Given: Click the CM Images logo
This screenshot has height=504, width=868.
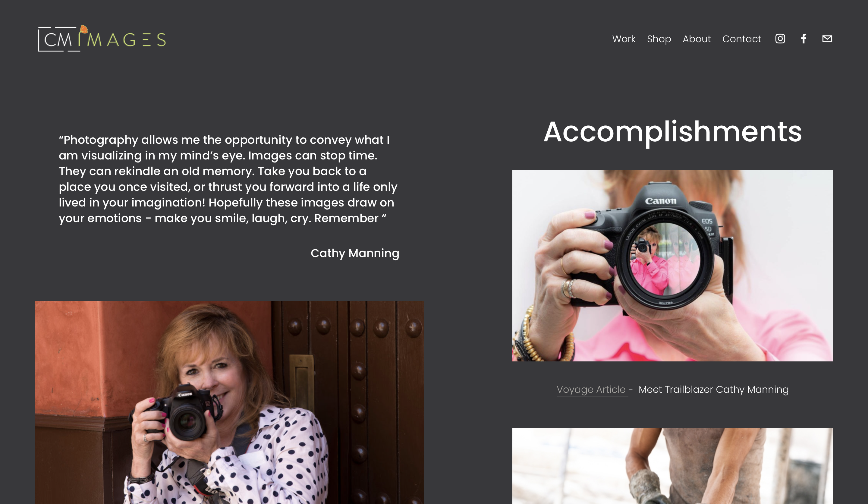Looking at the screenshot, I should point(102,38).
